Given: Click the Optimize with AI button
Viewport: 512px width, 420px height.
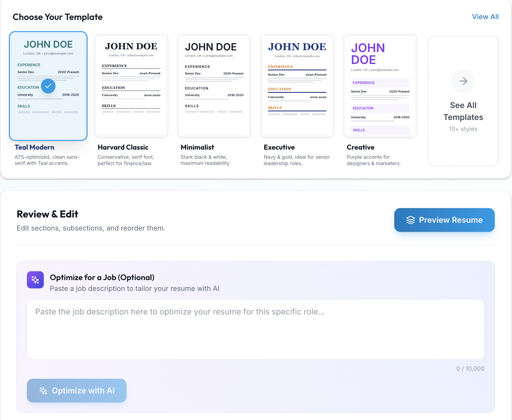Looking at the screenshot, I should [x=76, y=391].
